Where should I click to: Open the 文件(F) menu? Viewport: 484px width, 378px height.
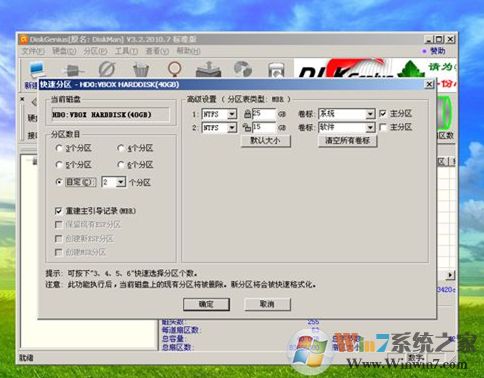point(33,51)
